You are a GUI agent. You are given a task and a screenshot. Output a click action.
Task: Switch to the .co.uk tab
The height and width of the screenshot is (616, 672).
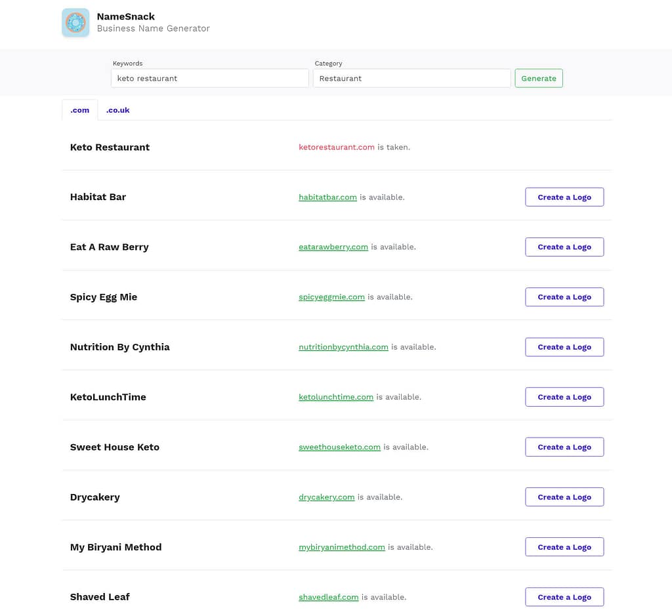pyautogui.click(x=118, y=110)
